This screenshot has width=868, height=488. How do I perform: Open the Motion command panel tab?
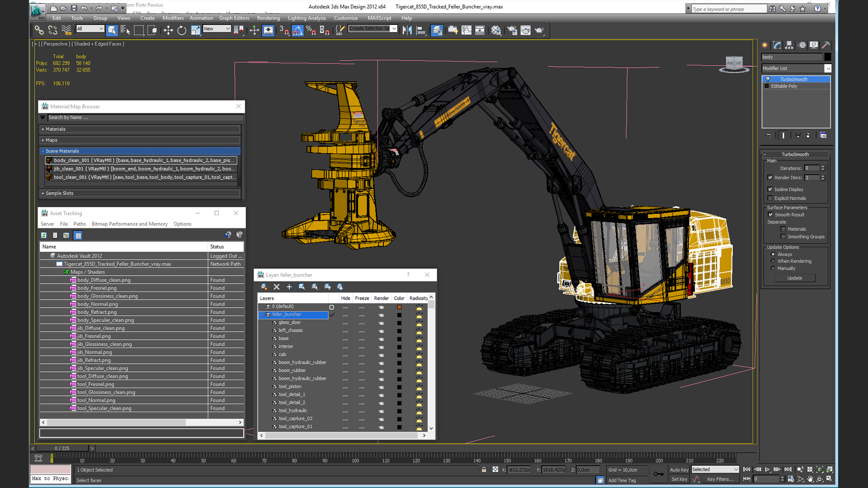802,45
